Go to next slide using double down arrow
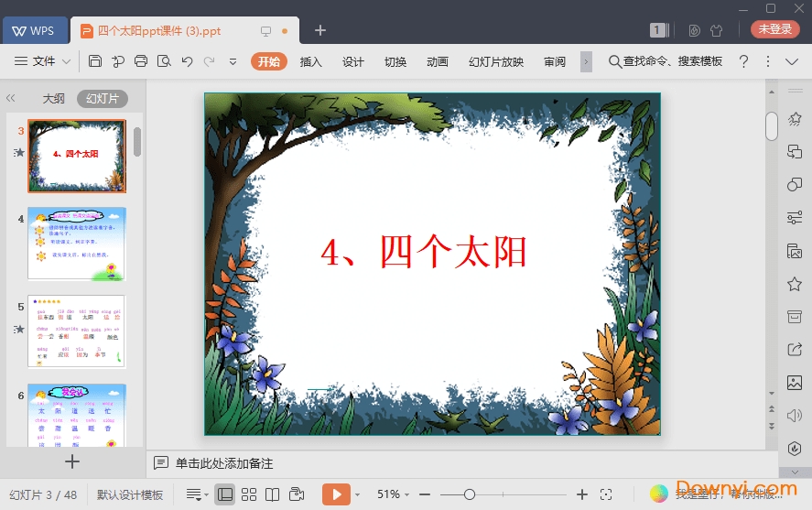 click(772, 427)
